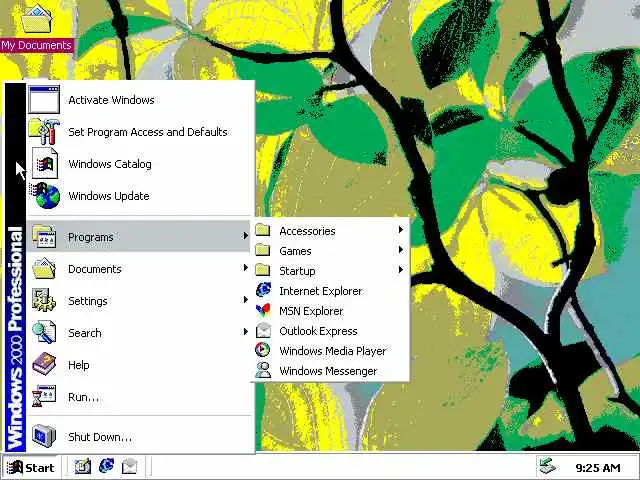This screenshot has width=640, height=480.
Task: Launch Outlook Express from Quick Launch bar
Action: point(129,467)
